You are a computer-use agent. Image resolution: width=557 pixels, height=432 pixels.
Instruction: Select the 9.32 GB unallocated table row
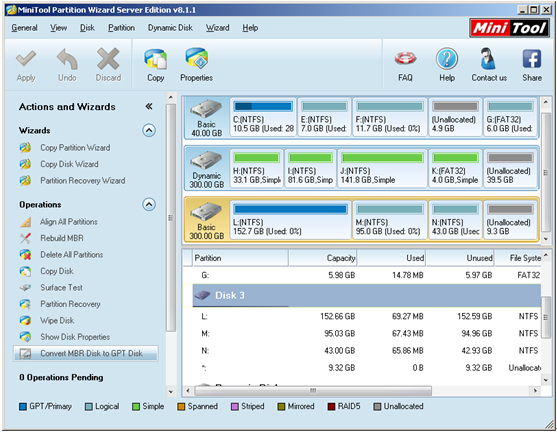pyautogui.click(x=362, y=368)
